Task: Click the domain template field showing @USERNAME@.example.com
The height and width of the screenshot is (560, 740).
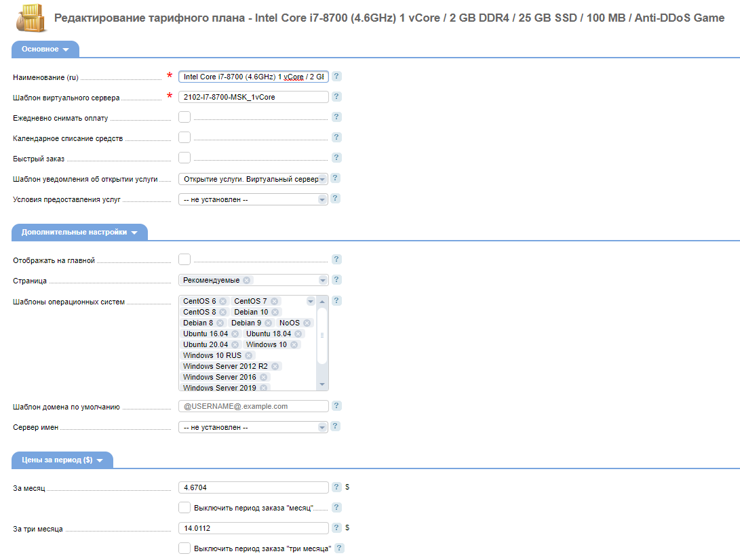Action: [253, 405]
